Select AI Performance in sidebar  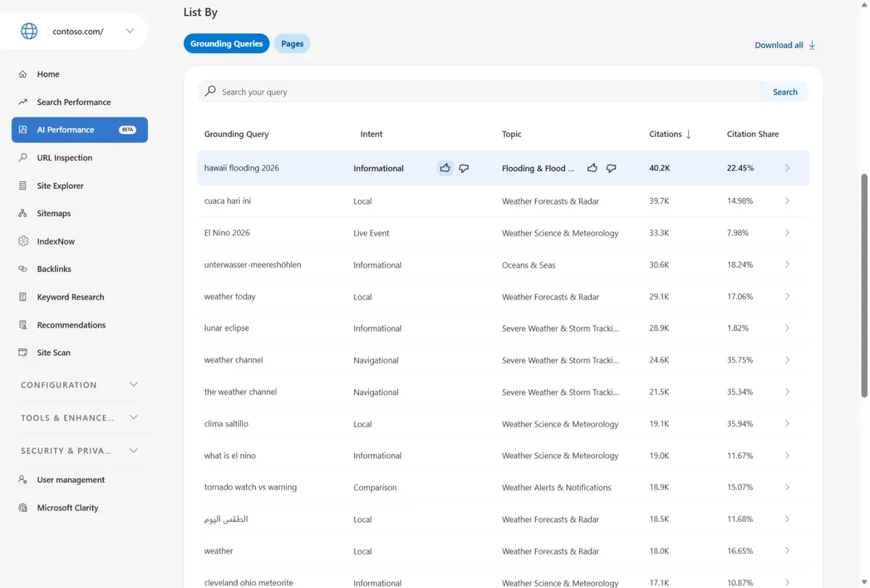tap(80, 130)
